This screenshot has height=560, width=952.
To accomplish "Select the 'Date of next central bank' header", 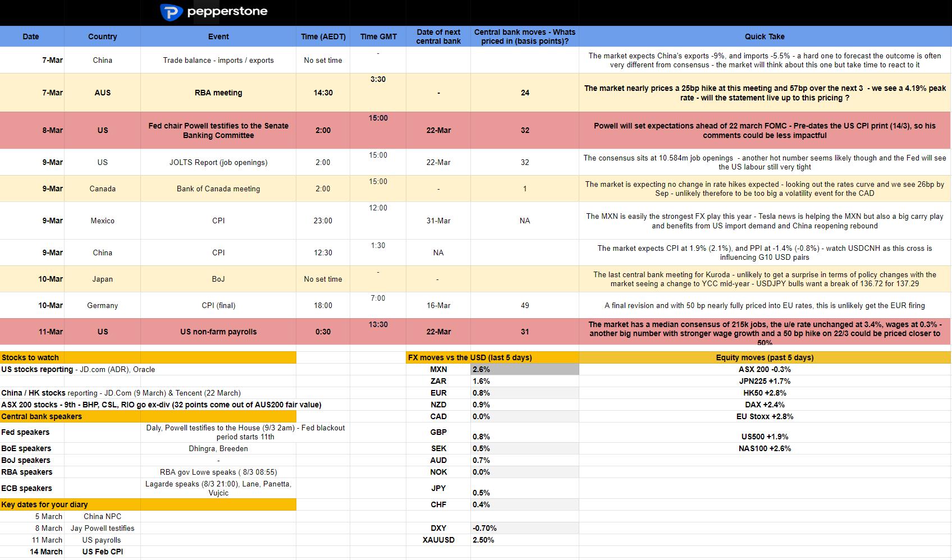I will (438, 36).
